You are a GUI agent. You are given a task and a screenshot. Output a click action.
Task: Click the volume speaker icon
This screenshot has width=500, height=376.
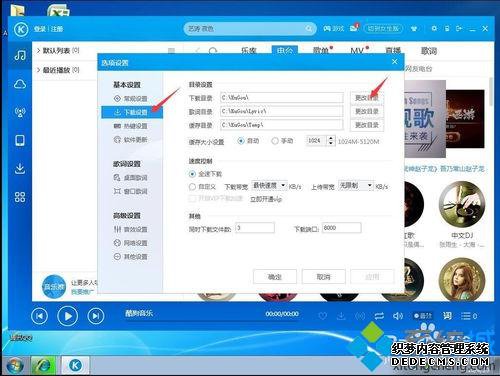(x=398, y=316)
